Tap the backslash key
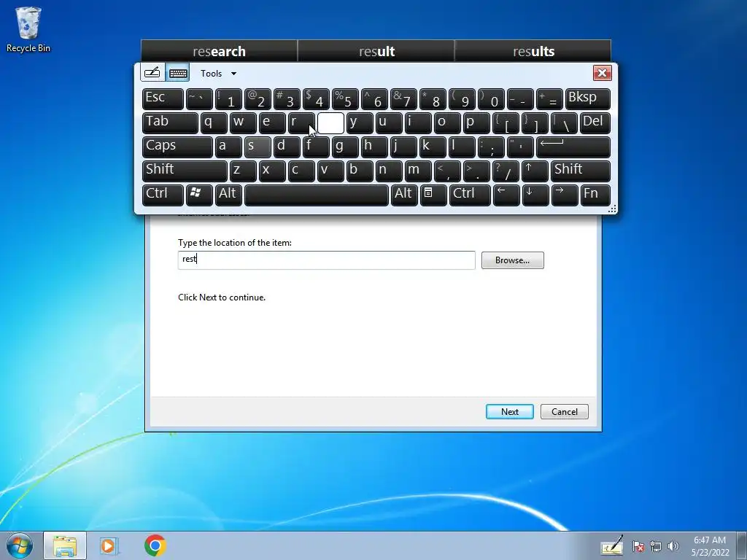The width and height of the screenshot is (747, 560). point(564,122)
